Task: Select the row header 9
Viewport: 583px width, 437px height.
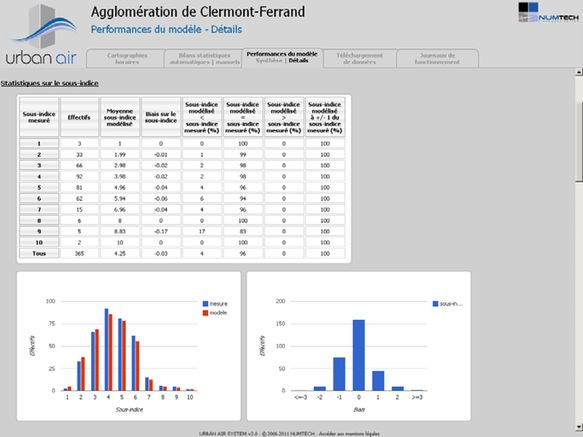Action: [x=39, y=231]
